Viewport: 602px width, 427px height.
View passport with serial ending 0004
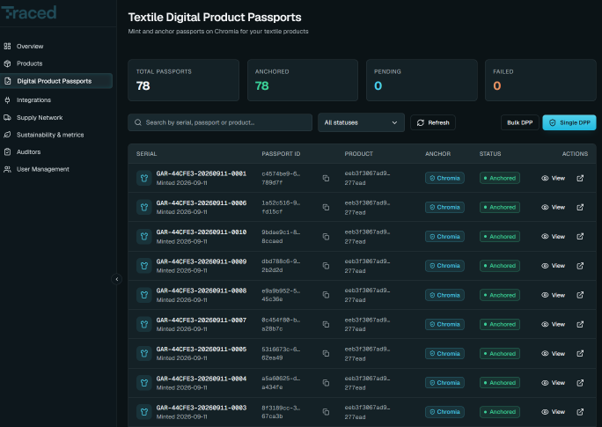553,383
